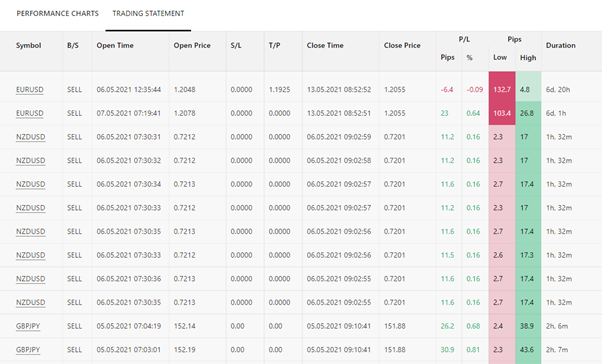
Task: Open GBPJPY link opened at 07:03:01
Action: coord(28,350)
